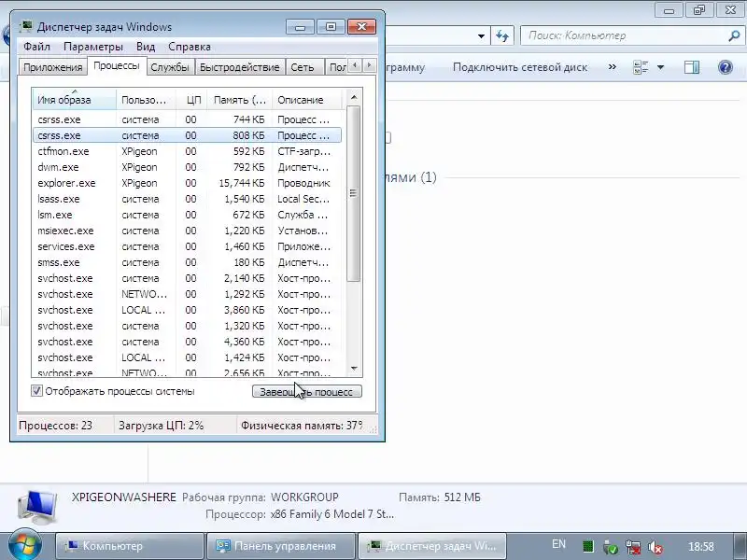Toggle the preview pane icon in Explorer

pyautogui.click(x=692, y=67)
